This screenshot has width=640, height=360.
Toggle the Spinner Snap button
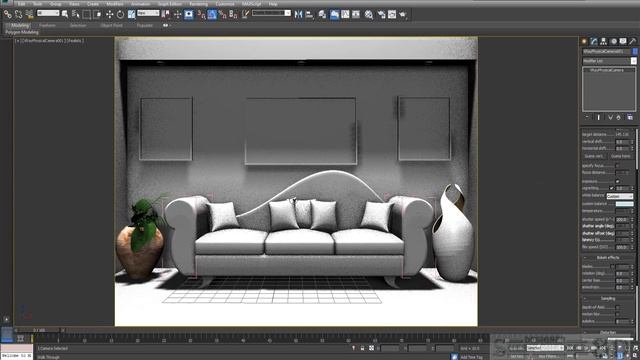click(x=233, y=14)
